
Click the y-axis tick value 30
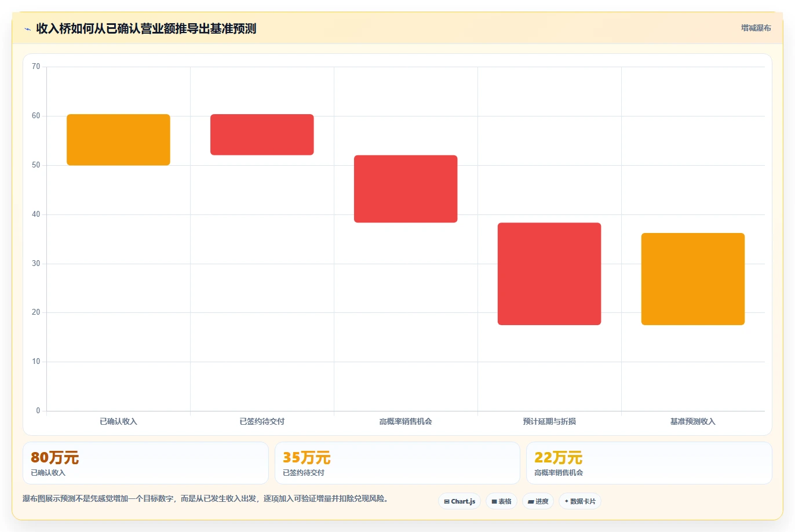tap(36, 264)
